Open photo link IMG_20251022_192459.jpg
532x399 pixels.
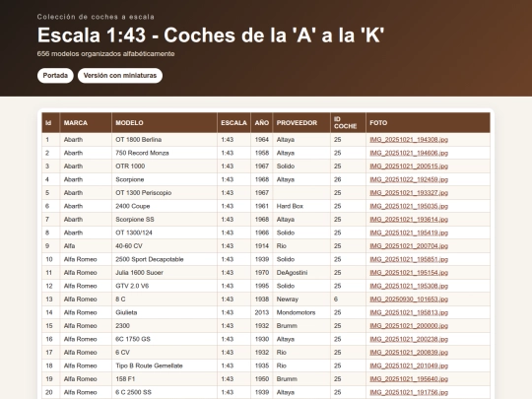click(409, 179)
